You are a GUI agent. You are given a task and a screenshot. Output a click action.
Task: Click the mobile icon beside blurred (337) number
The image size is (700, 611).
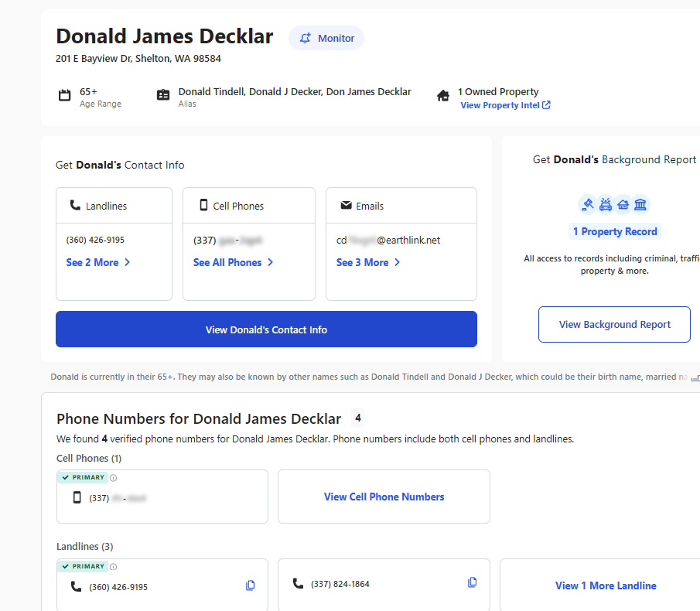(77, 497)
